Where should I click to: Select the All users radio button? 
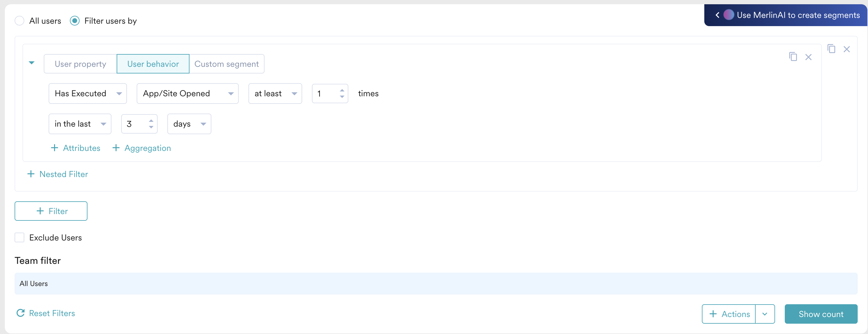[19, 21]
